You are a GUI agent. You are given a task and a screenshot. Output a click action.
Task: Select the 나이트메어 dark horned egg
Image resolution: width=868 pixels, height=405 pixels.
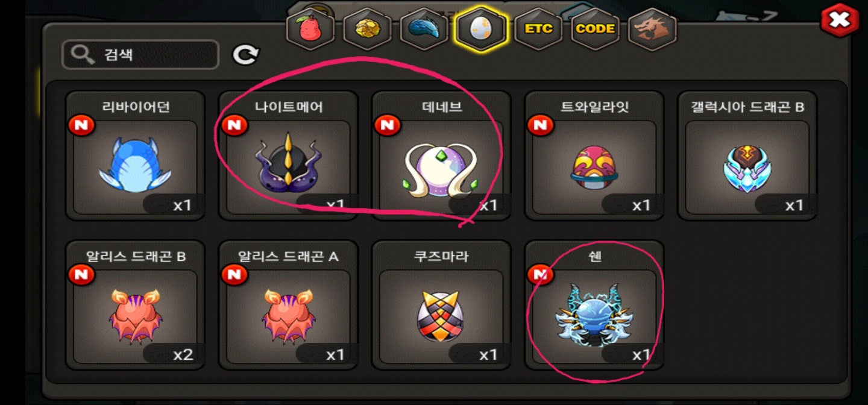pos(288,155)
